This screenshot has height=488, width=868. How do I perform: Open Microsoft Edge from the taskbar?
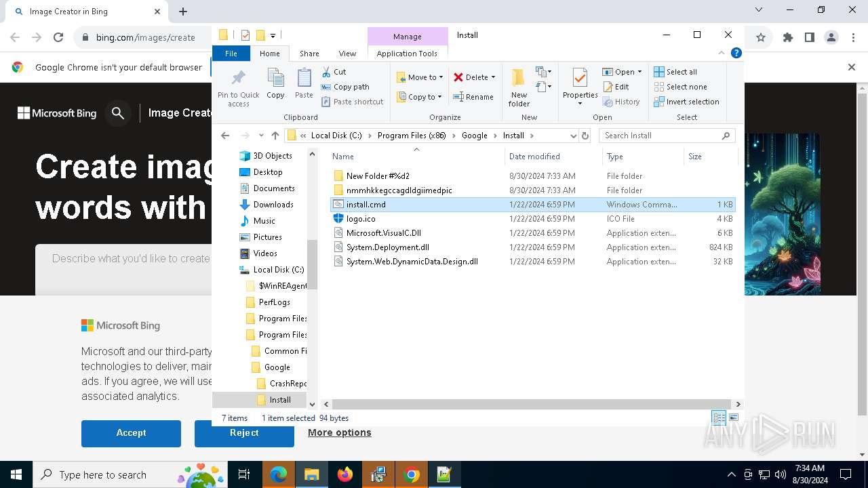[x=279, y=474]
